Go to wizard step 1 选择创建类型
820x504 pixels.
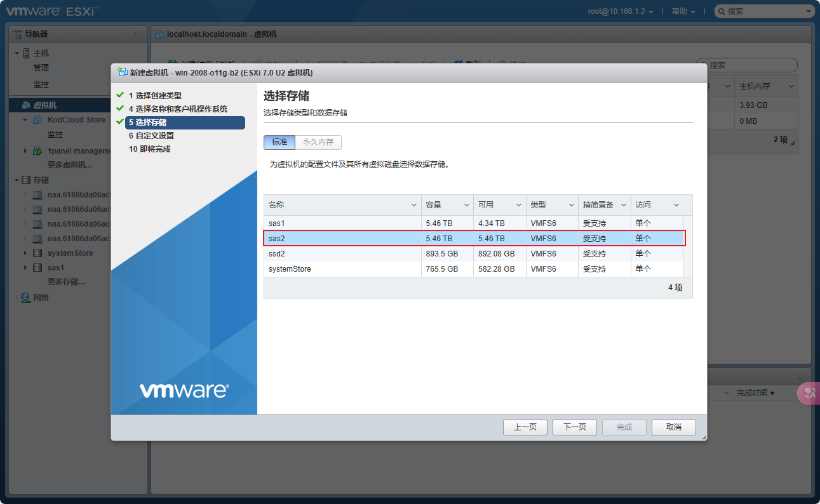pos(155,96)
